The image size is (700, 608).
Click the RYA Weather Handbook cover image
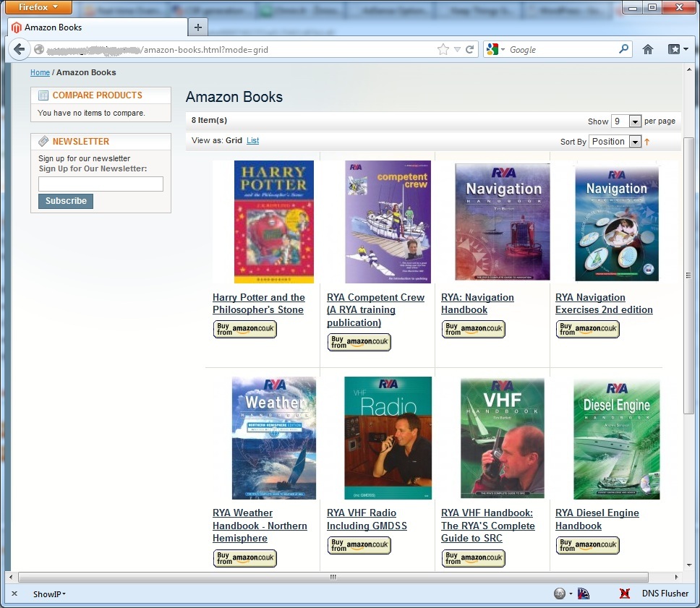(x=273, y=438)
